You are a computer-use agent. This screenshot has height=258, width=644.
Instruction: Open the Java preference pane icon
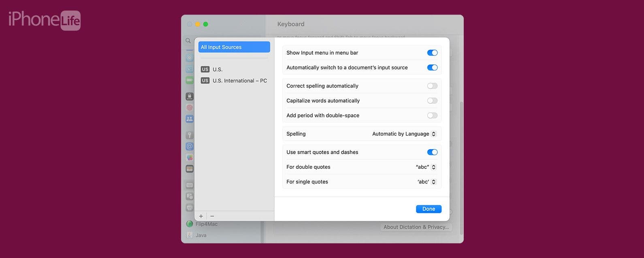(x=190, y=235)
